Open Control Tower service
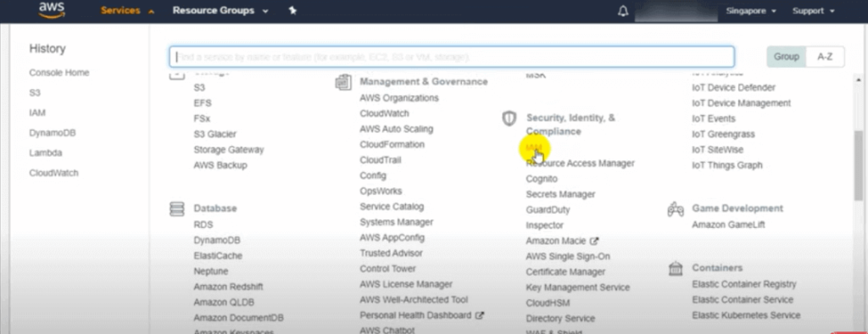Screen dimensions: 868x334 point(387,269)
